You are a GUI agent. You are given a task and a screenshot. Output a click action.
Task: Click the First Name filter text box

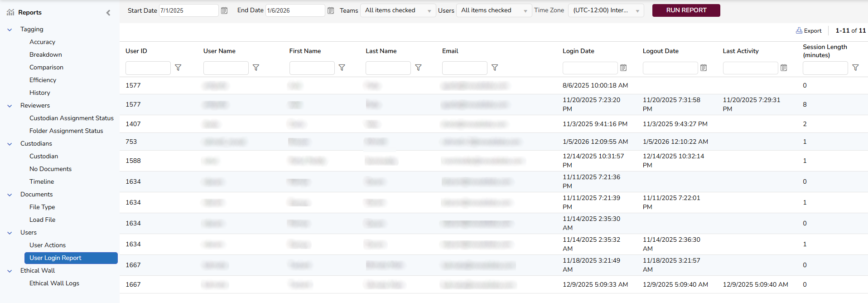(312, 68)
